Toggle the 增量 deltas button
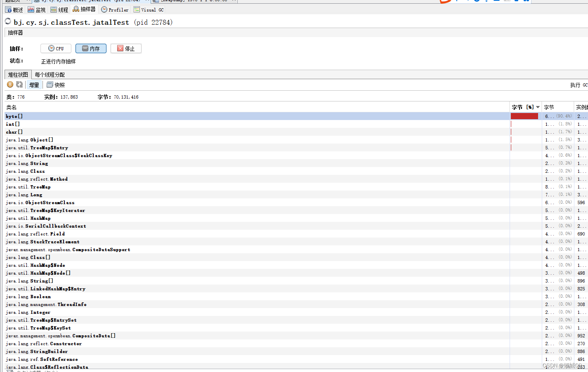The image size is (588, 372). tap(34, 85)
